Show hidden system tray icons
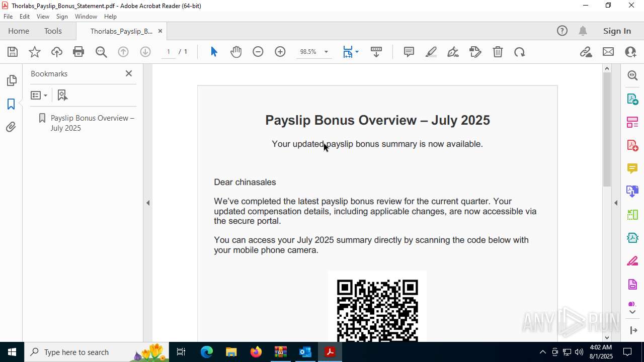644x362 pixels. coord(542,352)
